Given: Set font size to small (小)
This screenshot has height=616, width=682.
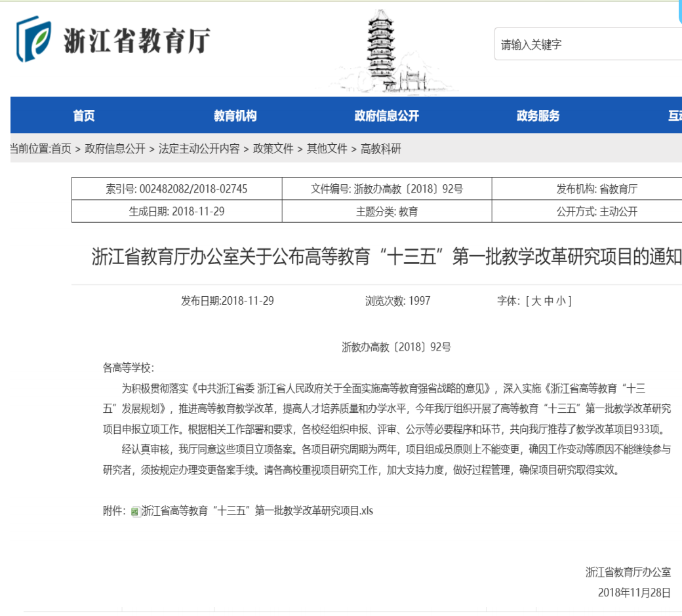Looking at the screenshot, I should 561,301.
